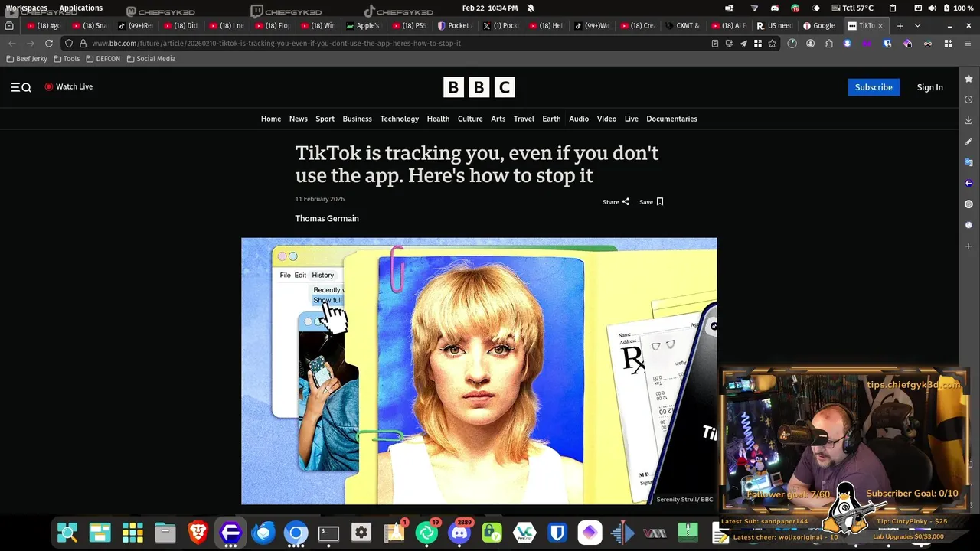Click the muted notifications bell icon
Viewport: 980px width, 551px height.
click(531, 8)
